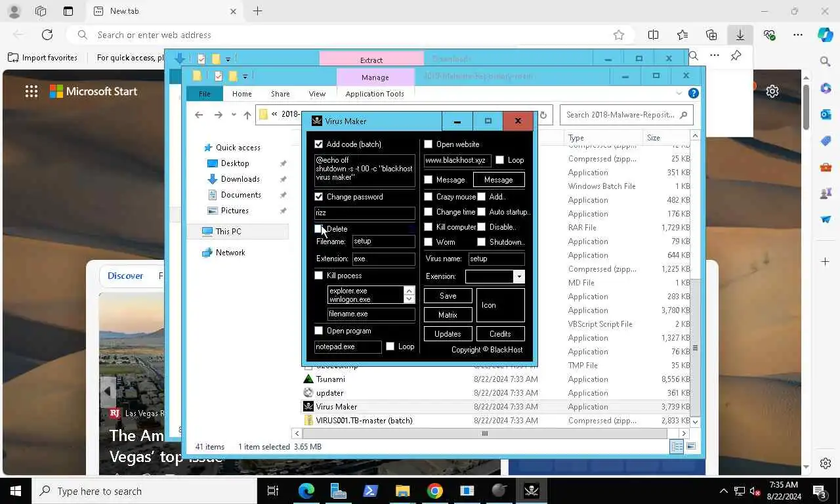Open Desktop in navigation pane
Image resolution: width=840 pixels, height=504 pixels.
(235, 163)
